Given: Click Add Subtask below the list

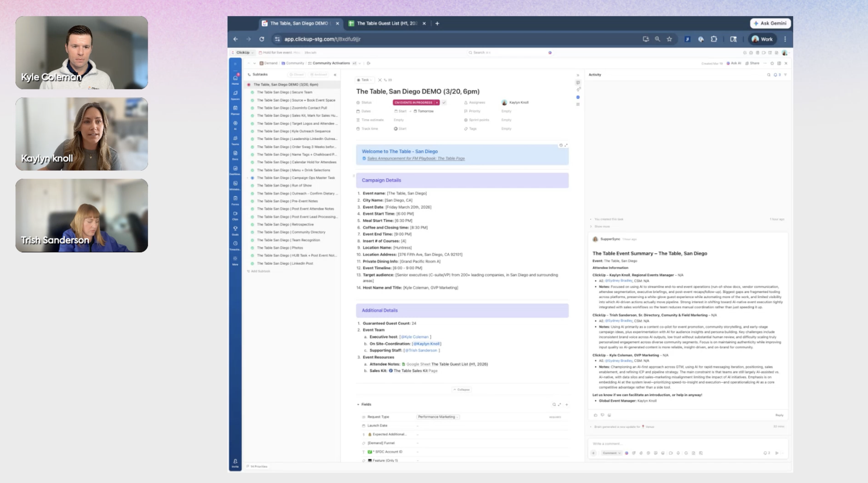Looking at the screenshot, I should coord(259,271).
